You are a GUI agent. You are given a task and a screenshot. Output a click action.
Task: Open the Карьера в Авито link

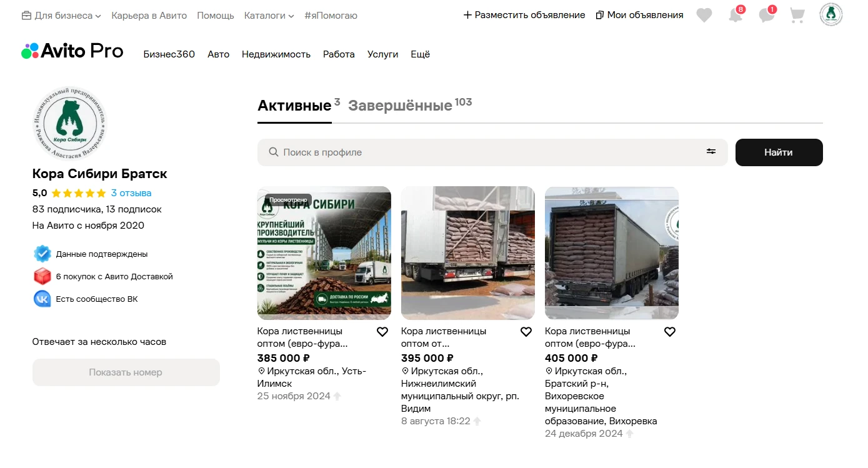[149, 15]
